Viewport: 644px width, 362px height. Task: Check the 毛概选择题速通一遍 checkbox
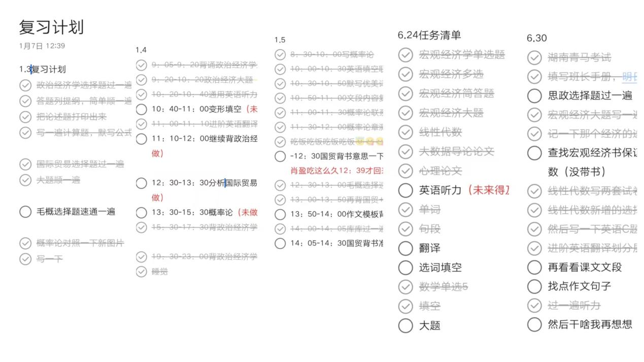coord(25,212)
